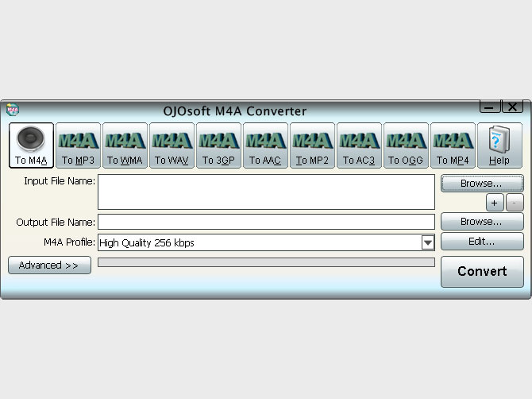Edit the M4A profile settings

click(482, 242)
